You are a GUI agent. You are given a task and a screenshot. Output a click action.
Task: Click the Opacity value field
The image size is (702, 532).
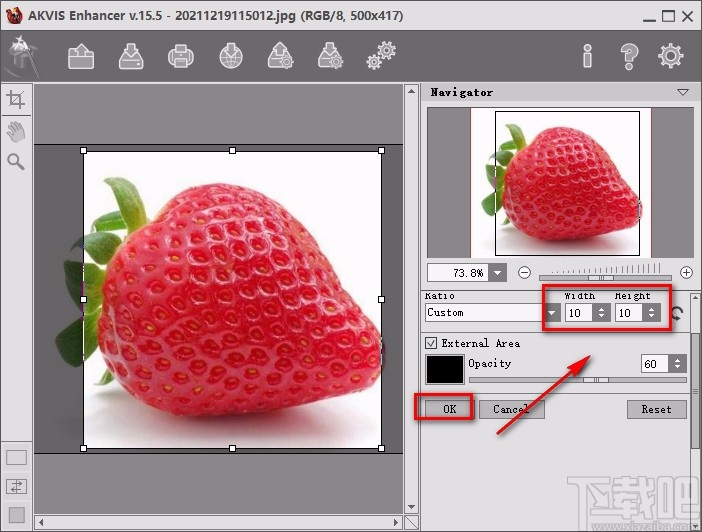click(655, 364)
